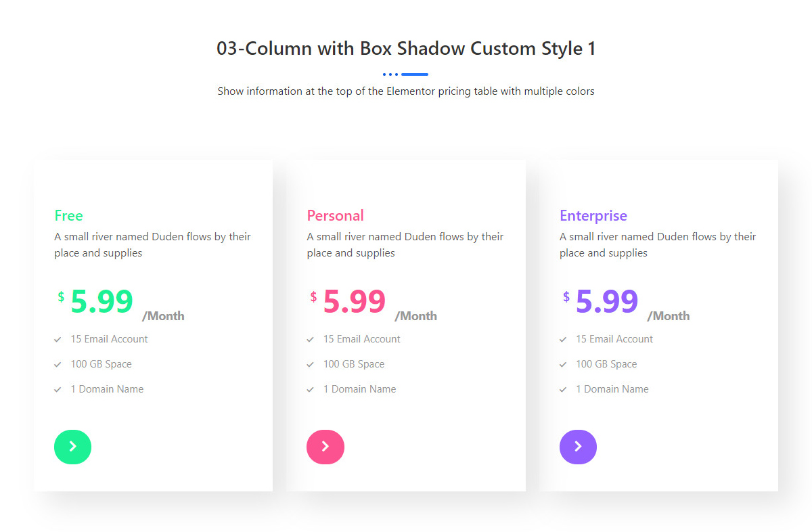Click the Enterprise plan description text

coord(657,244)
